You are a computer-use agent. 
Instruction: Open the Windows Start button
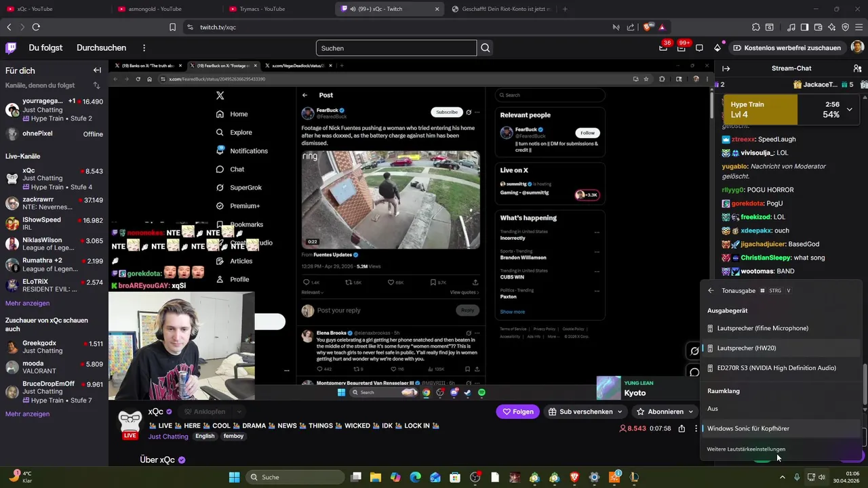click(234, 477)
